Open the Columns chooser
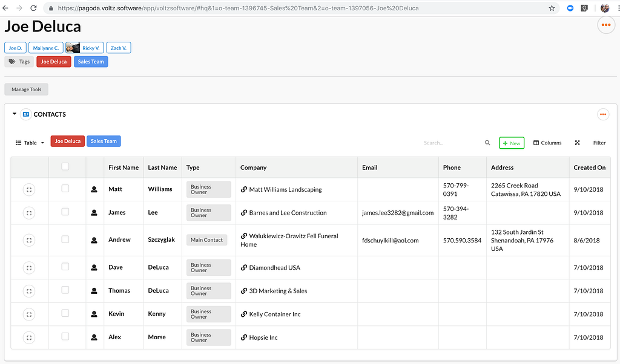Viewport: 620px width, 364px height. click(x=547, y=143)
